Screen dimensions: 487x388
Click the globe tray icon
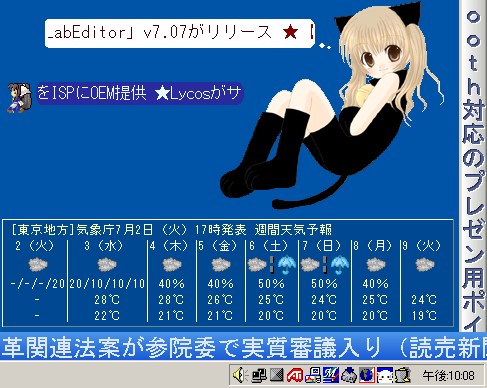click(x=367, y=376)
